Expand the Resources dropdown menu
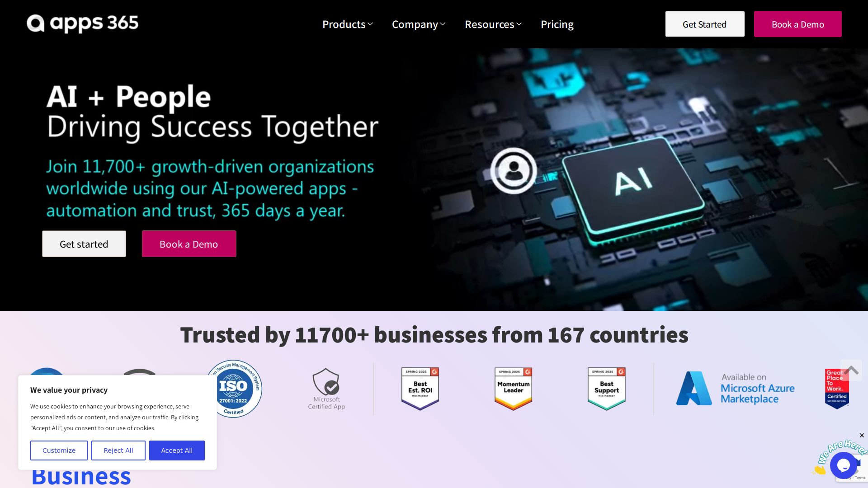Viewport: 868px width, 488px height. pos(493,24)
